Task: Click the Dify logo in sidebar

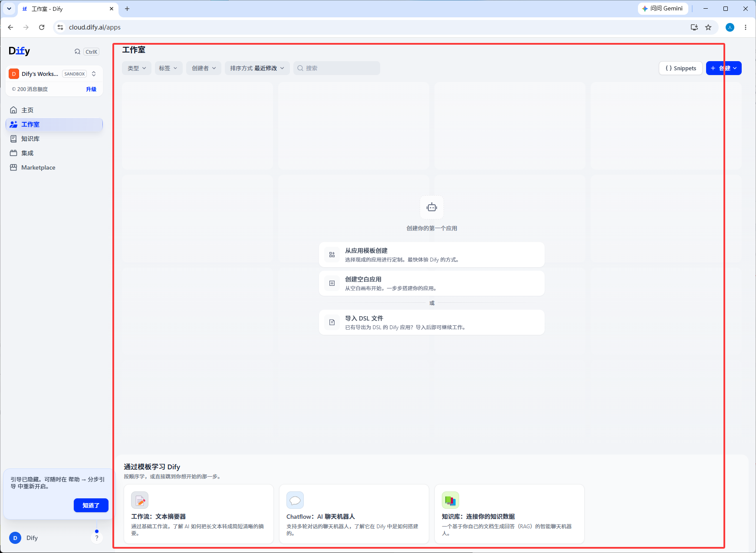Action: pos(20,51)
